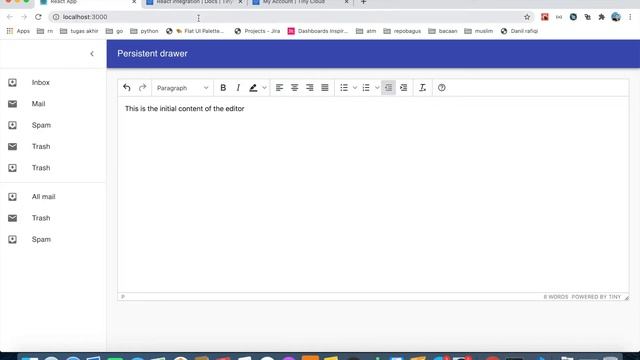
Task: Open All mail in the drawer
Action: tap(53, 197)
